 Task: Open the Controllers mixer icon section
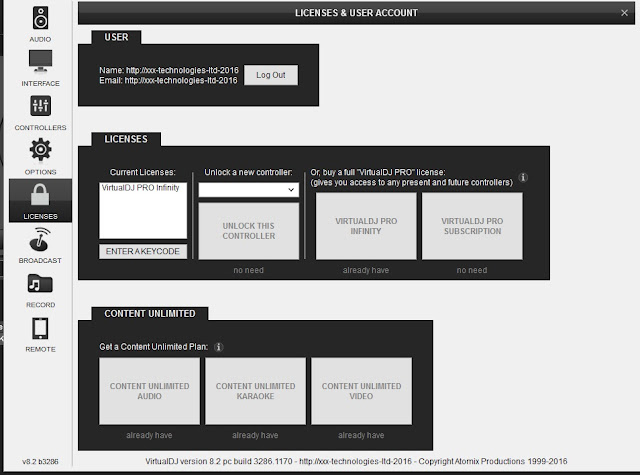click(x=40, y=113)
